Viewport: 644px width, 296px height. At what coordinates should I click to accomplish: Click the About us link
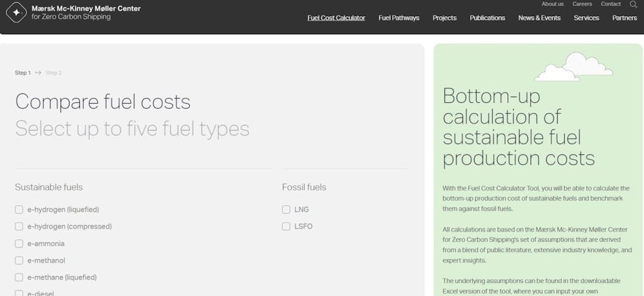tap(553, 4)
